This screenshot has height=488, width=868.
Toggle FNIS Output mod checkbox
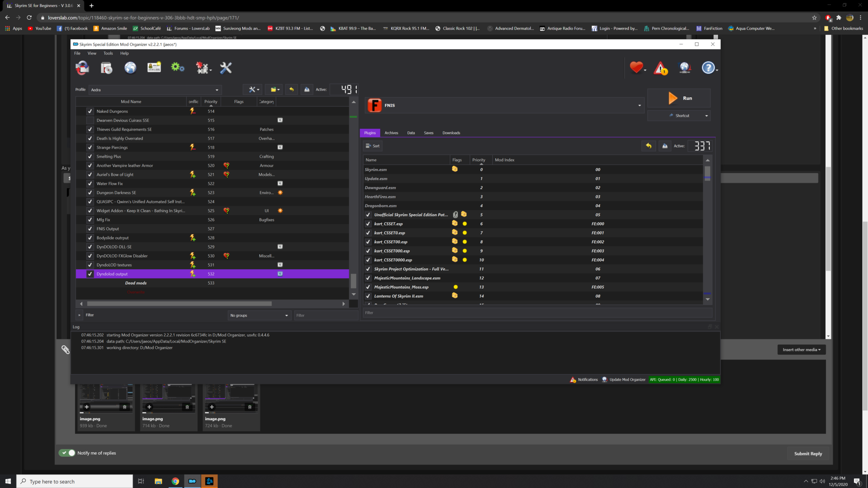click(90, 229)
